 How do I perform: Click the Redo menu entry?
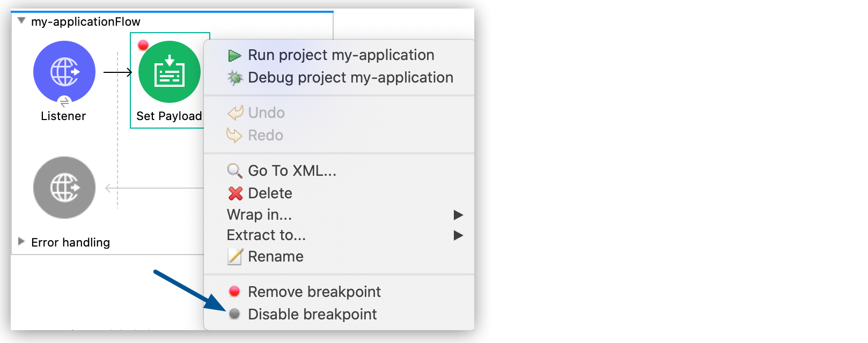click(x=264, y=135)
